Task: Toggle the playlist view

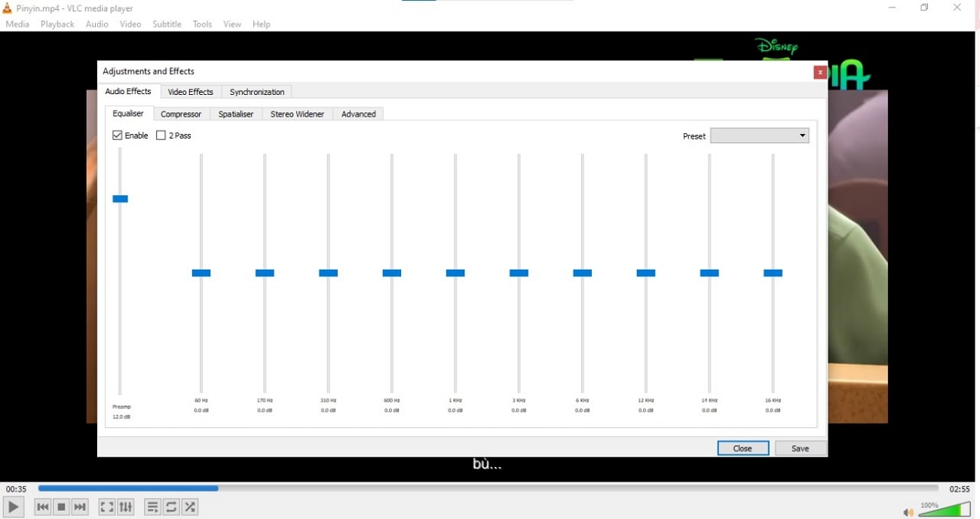Action: tap(152, 507)
